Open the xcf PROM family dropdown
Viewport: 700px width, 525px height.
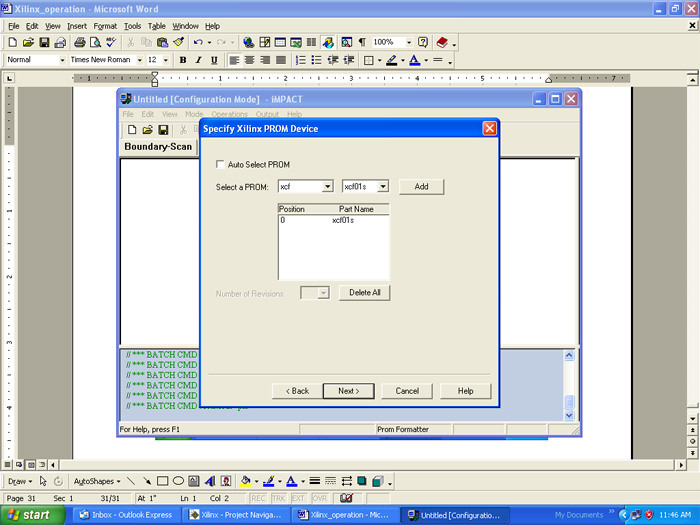click(327, 186)
